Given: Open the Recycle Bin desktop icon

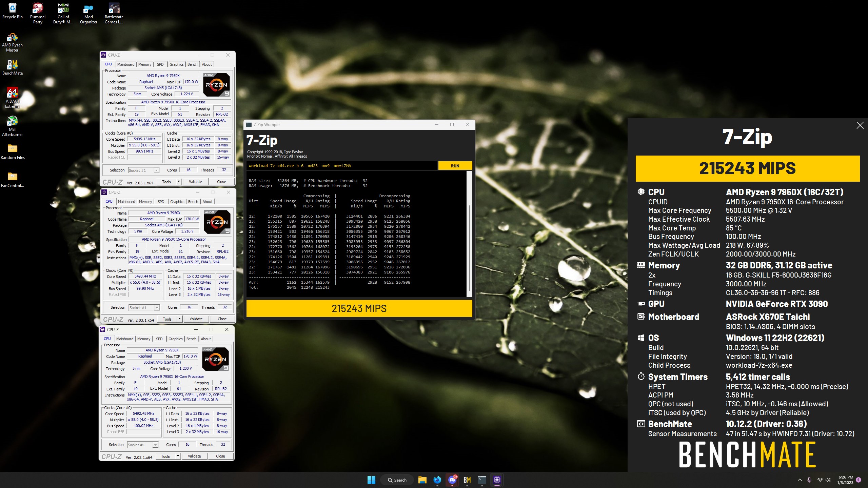Looking at the screenshot, I should (13, 11).
